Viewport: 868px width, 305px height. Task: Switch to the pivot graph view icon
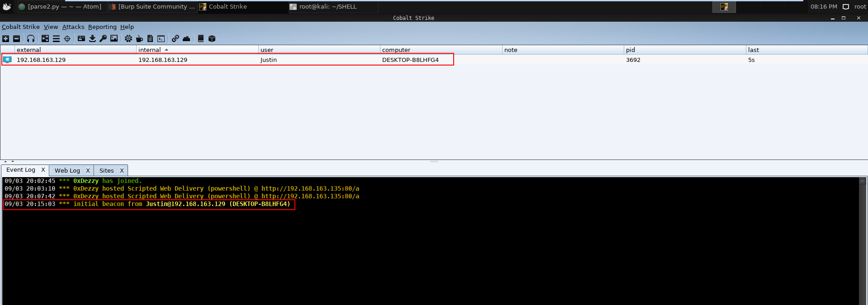pos(45,38)
